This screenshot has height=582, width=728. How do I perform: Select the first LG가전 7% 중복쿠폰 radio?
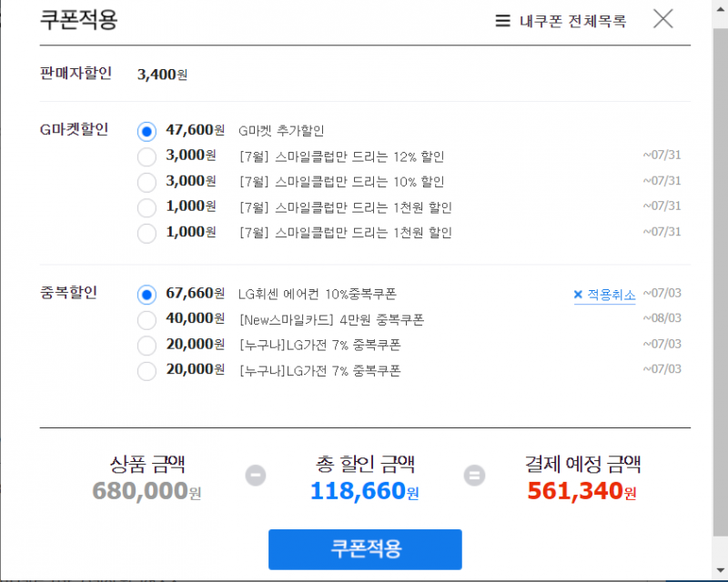[147, 346]
